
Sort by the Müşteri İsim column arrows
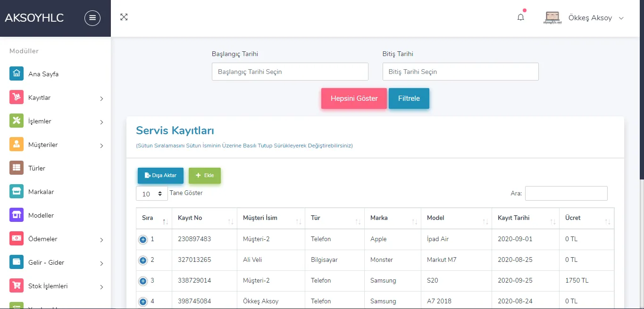pos(299,221)
